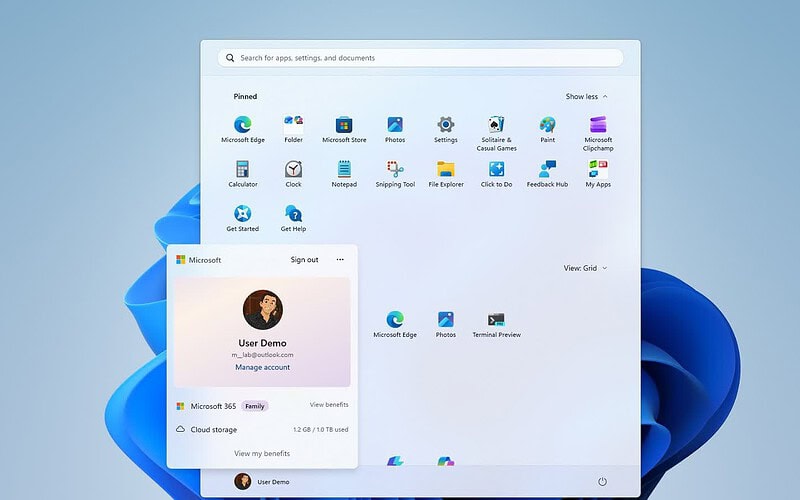Click User Demo profile button at bottom
This screenshot has height=500, width=800.
pyautogui.click(x=262, y=481)
